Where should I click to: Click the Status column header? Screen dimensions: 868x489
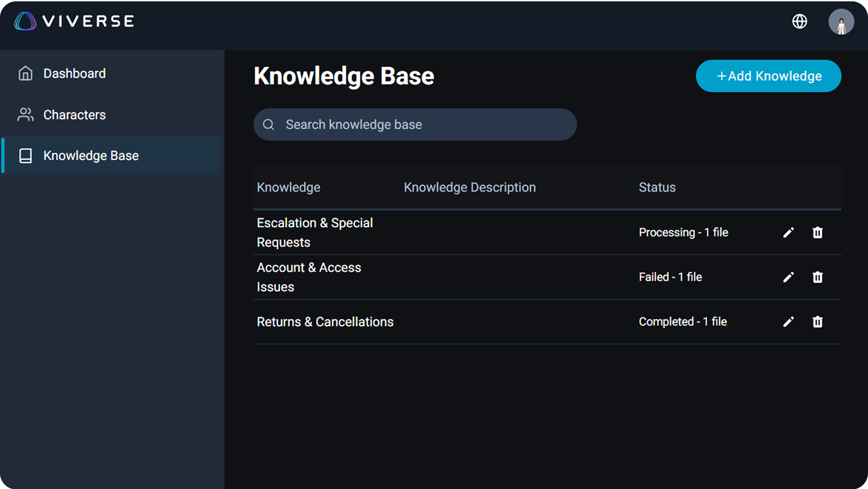click(x=657, y=187)
